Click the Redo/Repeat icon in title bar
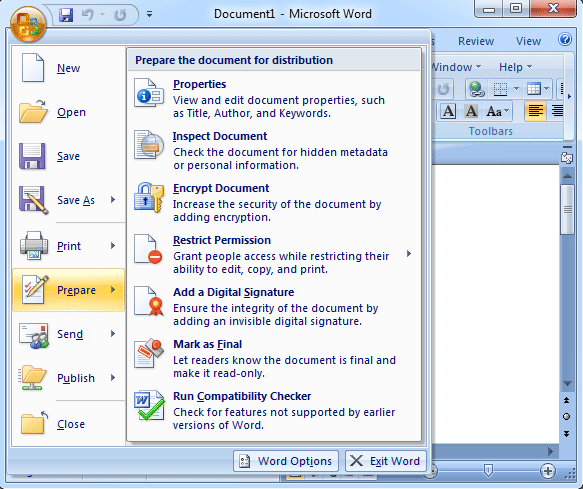 coord(120,15)
